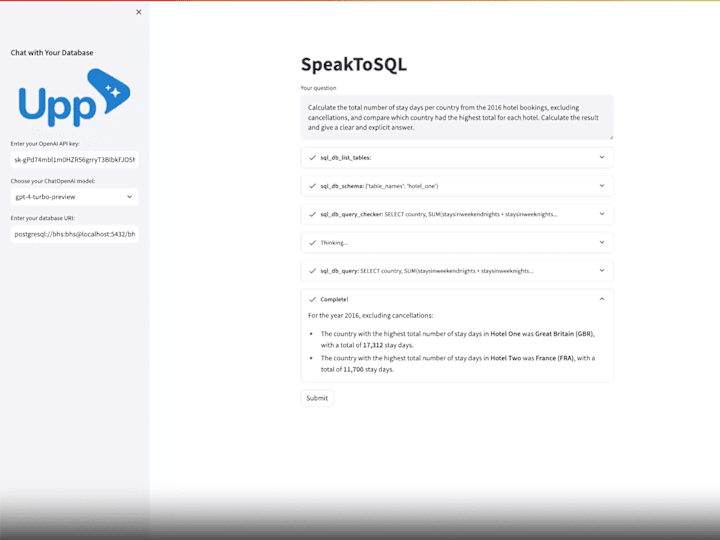This screenshot has height=540, width=720.
Task: Expand the sql_db_list_tables step chevron
Action: click(602, 158)
